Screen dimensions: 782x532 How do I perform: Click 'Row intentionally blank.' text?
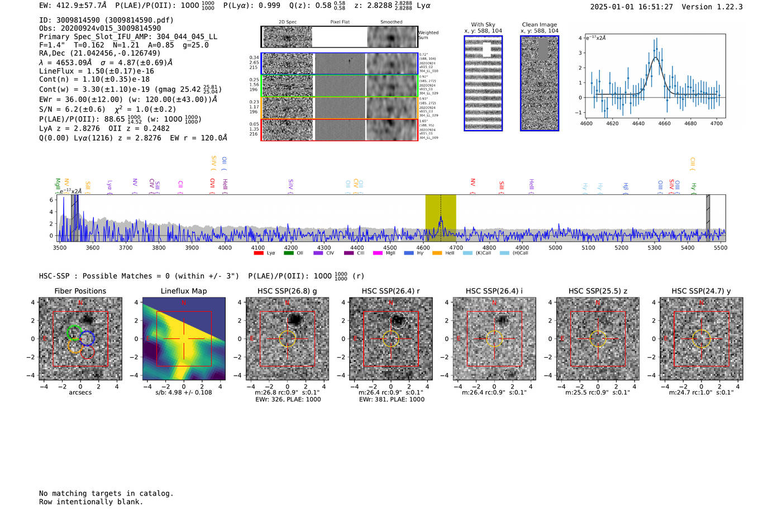[91, 501]
